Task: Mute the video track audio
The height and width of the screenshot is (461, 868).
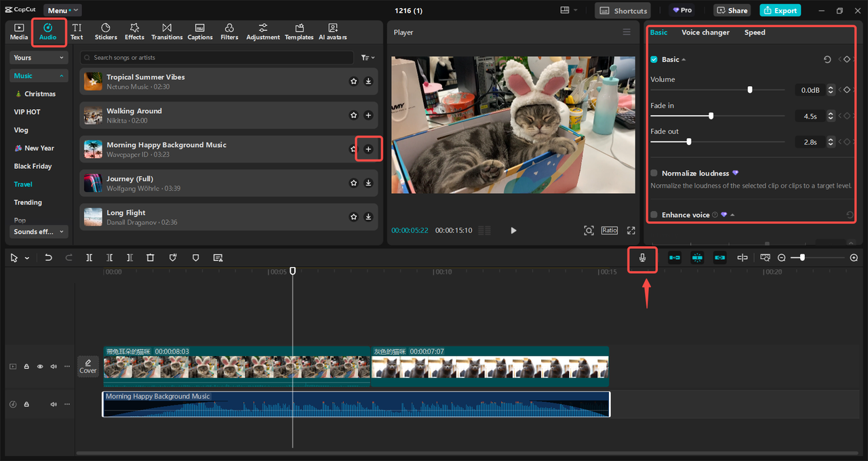Action: pyautogui.click(x=54, y=367)
